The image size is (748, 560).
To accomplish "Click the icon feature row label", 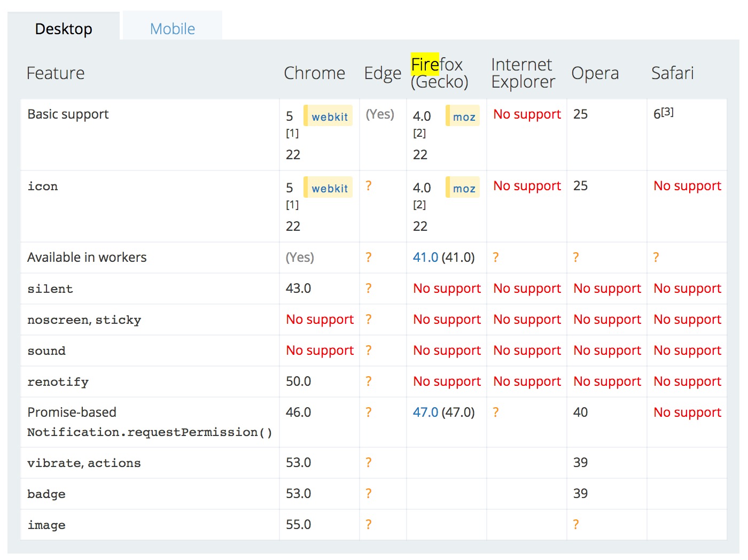I will click(x=43, y=186).
